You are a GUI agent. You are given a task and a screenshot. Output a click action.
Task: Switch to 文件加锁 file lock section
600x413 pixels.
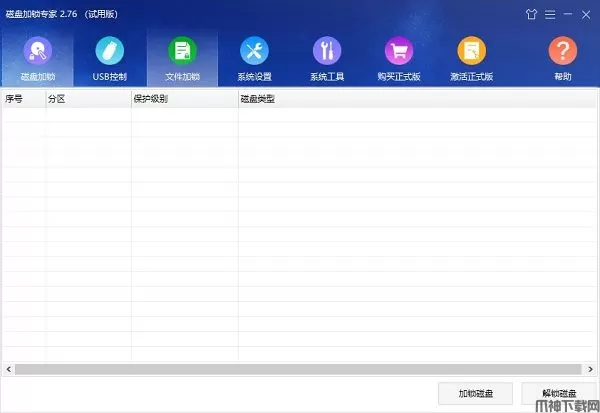(183, 59)
